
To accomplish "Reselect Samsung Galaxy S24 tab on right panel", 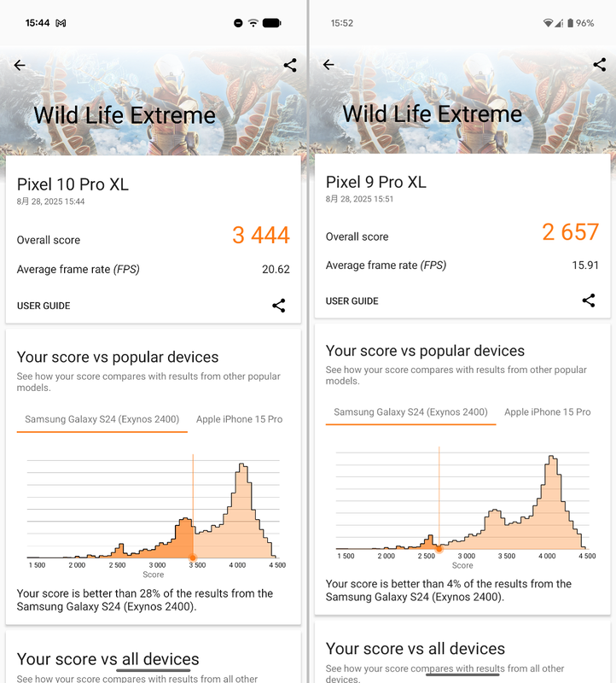I will click(x=410, y=412).
